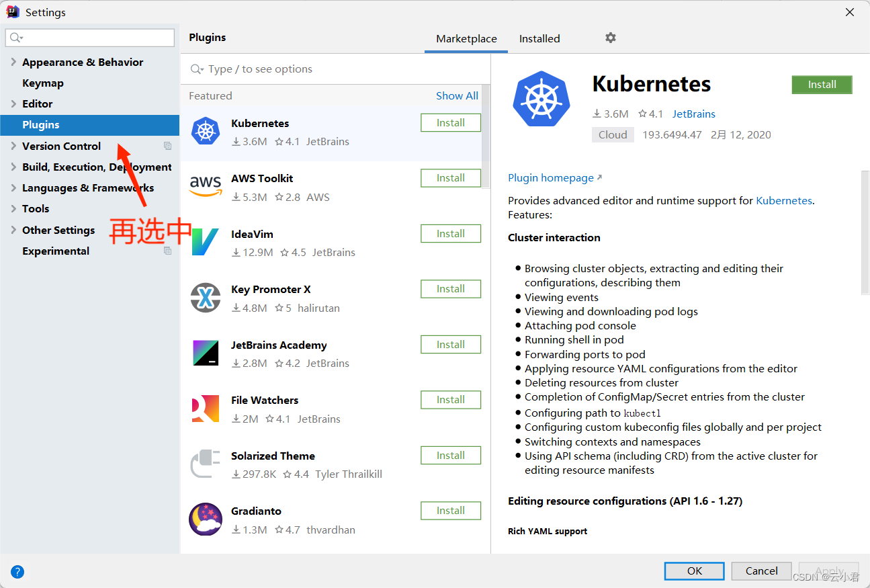This screenshot has height=588, width=870.
Task: Click the IntelliJ Settings window icon
Action: (13, 12)
